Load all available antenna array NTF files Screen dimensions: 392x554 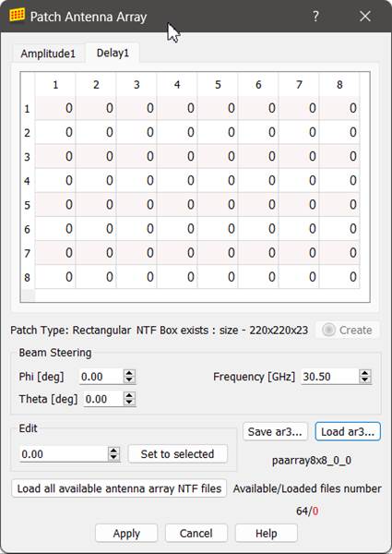coord(119,488)
